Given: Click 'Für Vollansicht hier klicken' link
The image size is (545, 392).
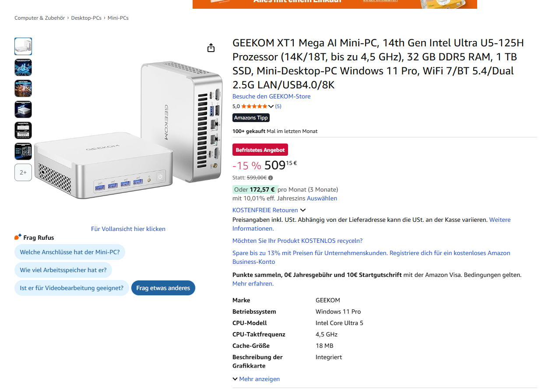Looking at the screenshot, I should [x=128, y=229].
